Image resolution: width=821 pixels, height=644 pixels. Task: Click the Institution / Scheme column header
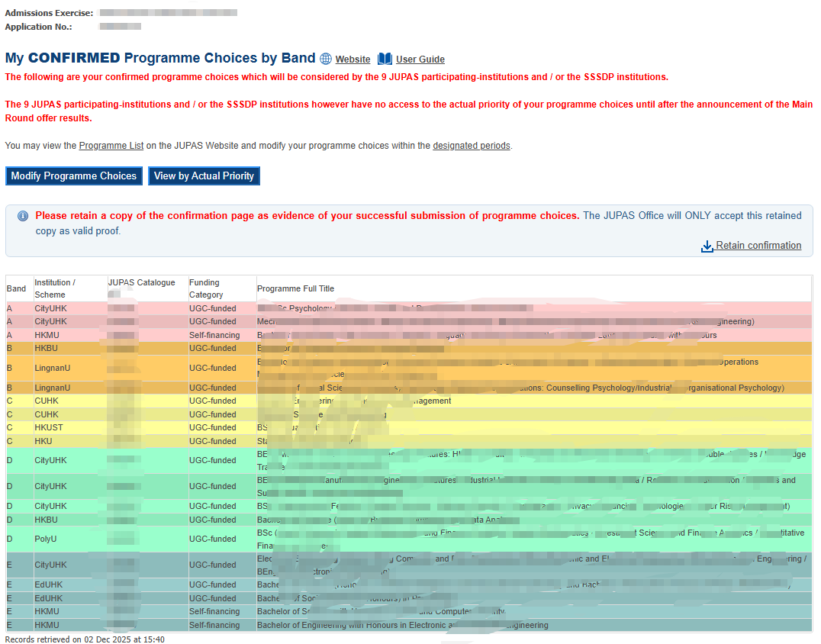(55, 288)
